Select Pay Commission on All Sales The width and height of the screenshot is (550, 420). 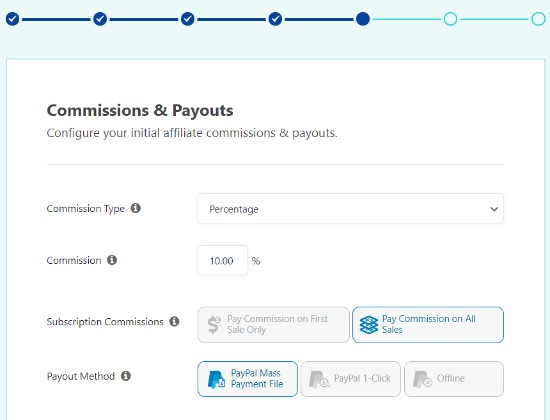(428, 325)
